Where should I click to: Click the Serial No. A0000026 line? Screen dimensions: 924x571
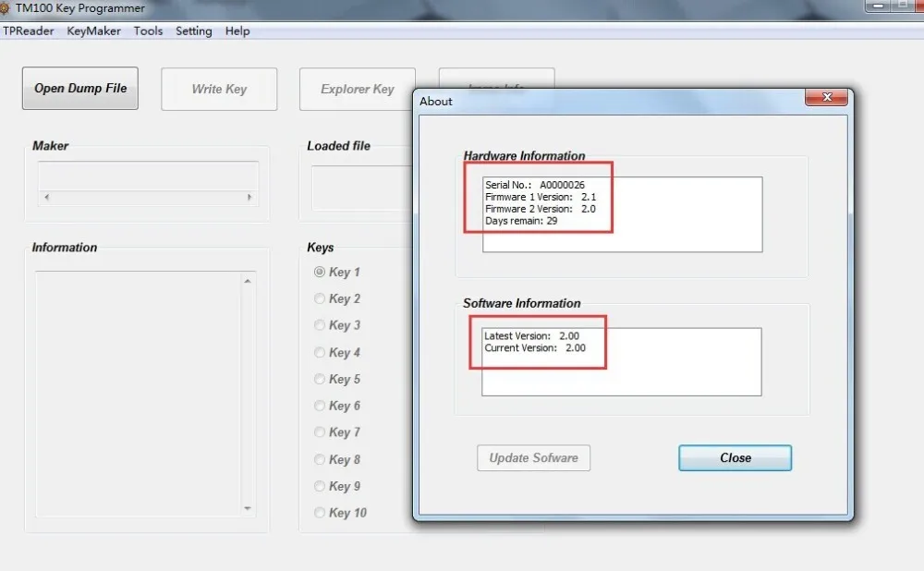[x=534, y=185]
